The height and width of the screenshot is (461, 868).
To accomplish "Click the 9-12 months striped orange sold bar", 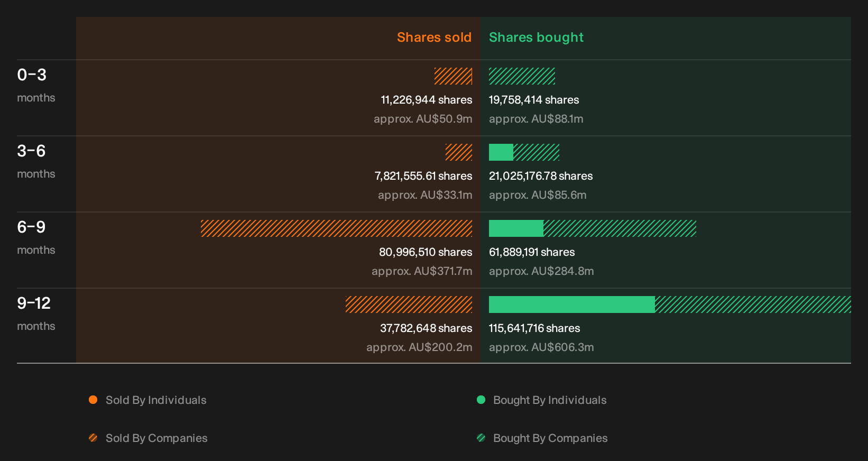I will tap(409, 305).
